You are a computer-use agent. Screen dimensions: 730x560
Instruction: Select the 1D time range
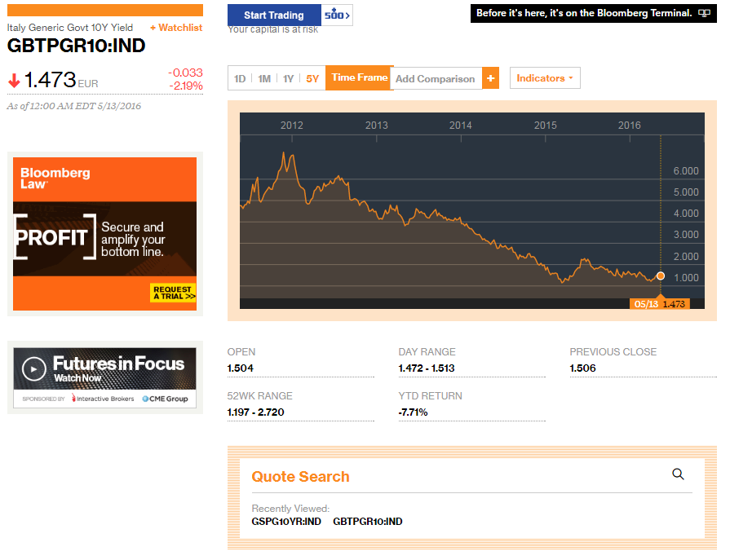pyautogui.click(x=240, y=78)
